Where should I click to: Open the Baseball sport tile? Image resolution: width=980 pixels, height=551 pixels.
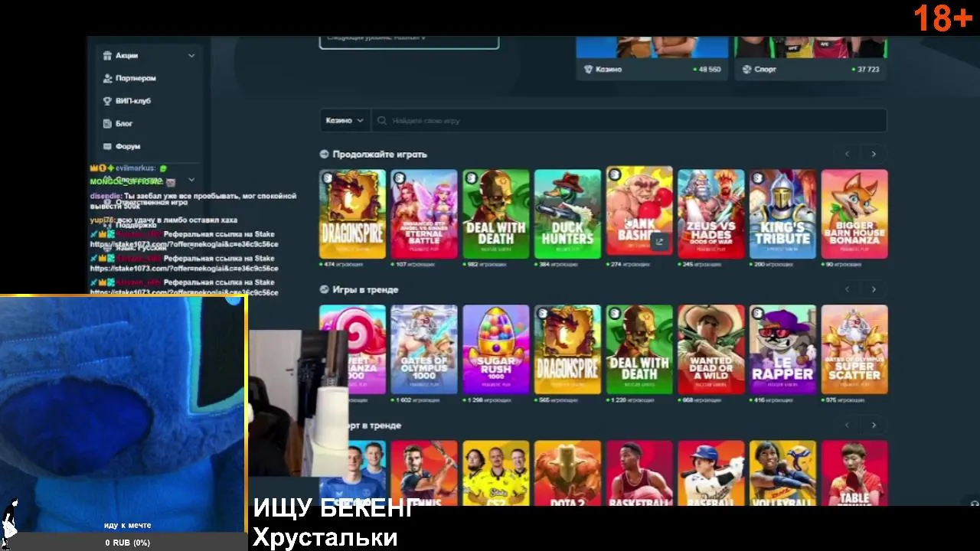pos(711,473)
